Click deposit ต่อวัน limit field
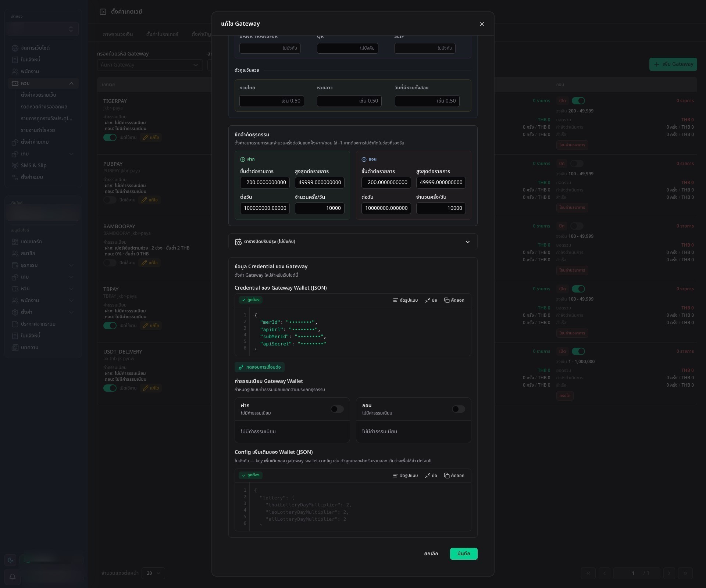Screen dimensions: 706x588 click(265, 208)
